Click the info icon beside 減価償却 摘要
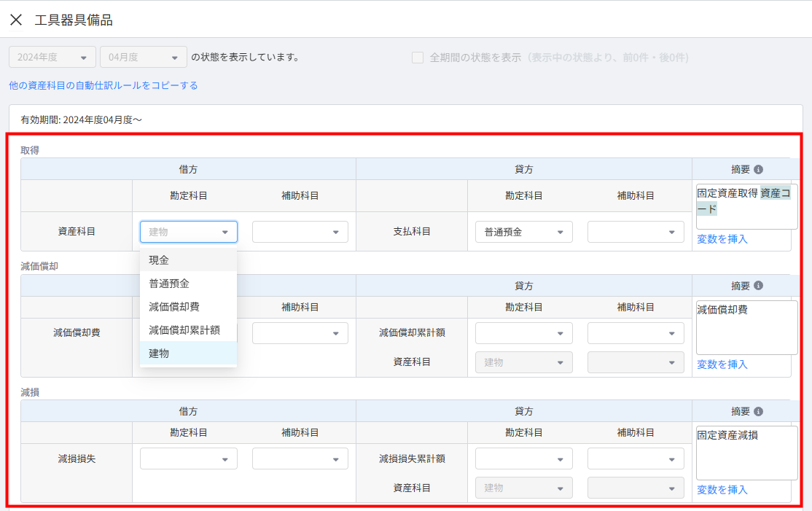This screenshot has width=812, height=511. (758, 286)
